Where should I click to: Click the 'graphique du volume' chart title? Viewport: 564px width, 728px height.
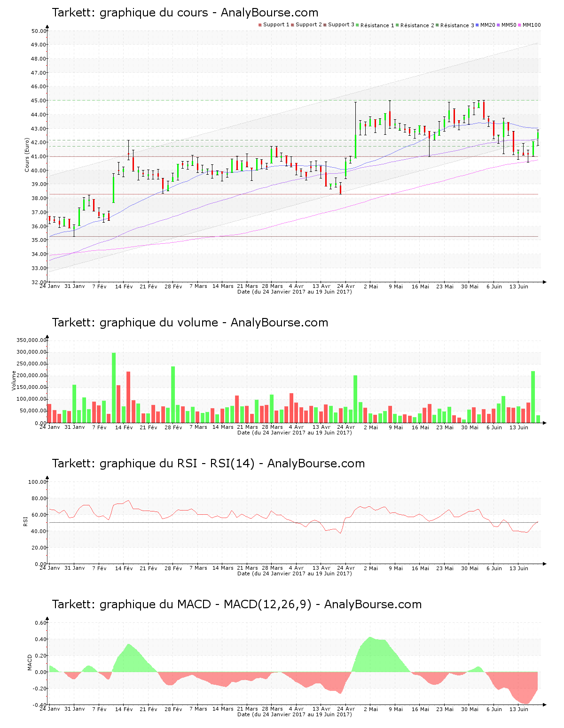(190, 323)
